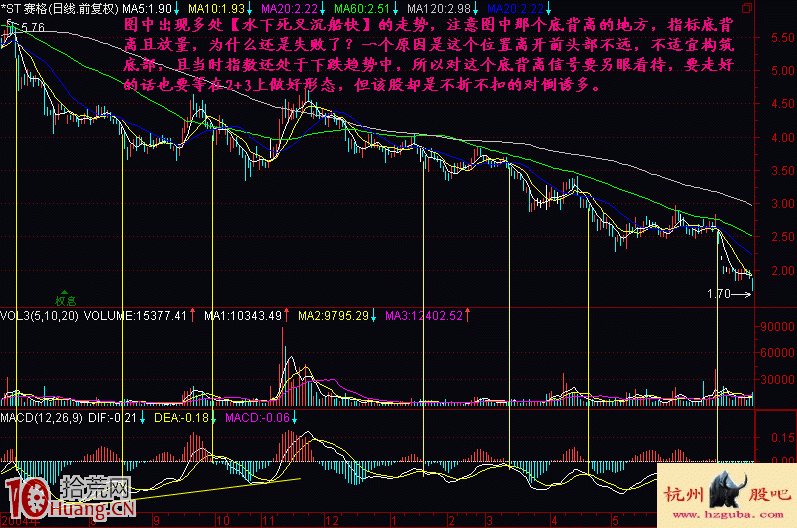797x528 pixels.
Task: Click the 3.00 price axis label
Action: pos(782,203)
